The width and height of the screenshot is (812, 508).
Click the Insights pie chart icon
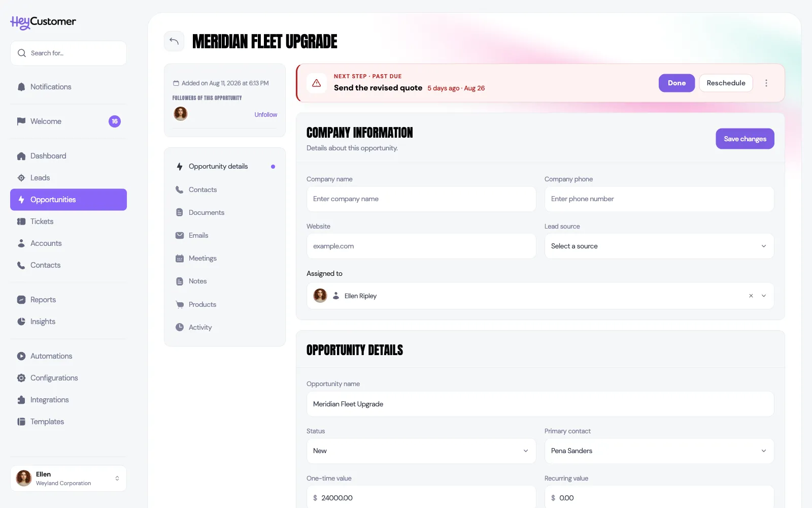(21, 322)
